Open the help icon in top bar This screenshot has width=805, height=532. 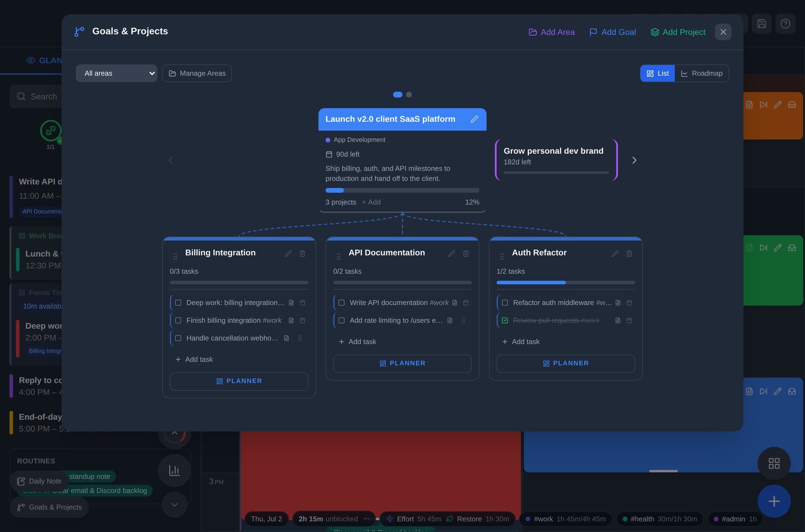tap(785, 24)
